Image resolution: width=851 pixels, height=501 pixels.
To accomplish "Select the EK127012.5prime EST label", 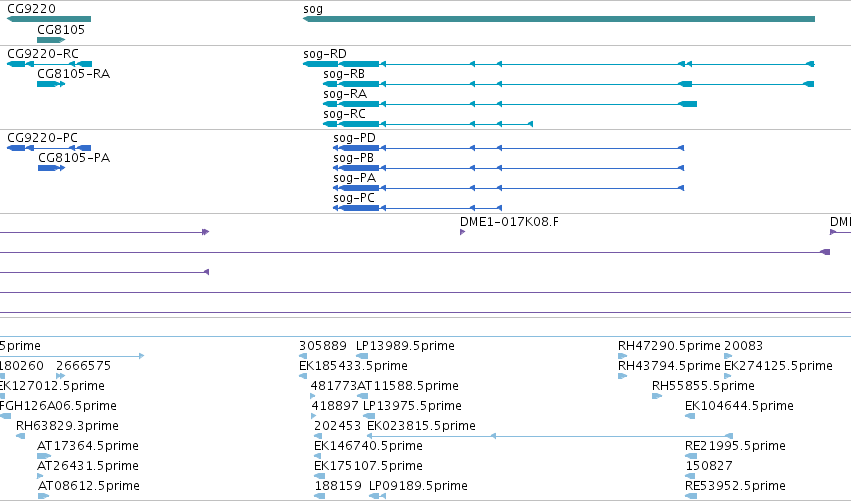I will coord(52,386).
